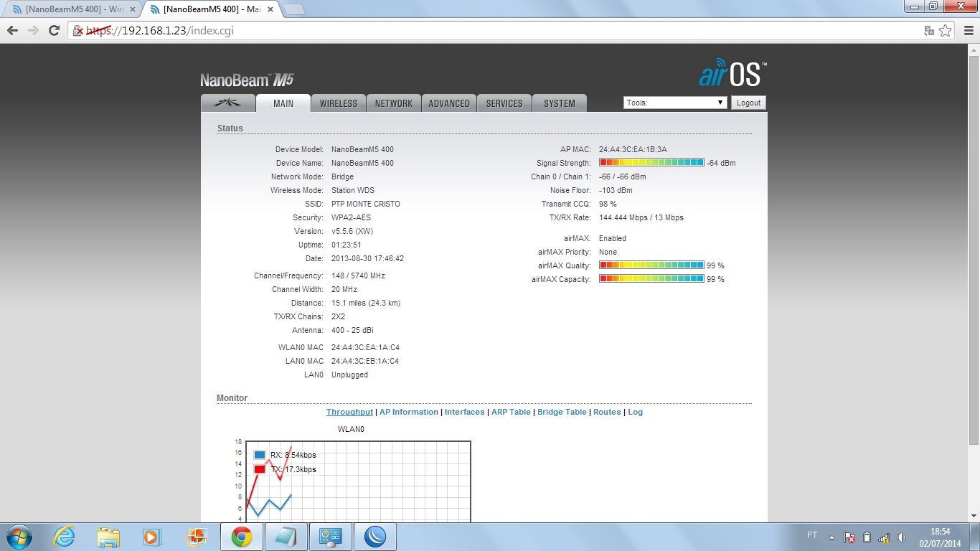Click the LAN0 status Unplugged
Image resolution: width=980 pixels, height=551 pixels.
pyautogui.click(x=349, y=375)
